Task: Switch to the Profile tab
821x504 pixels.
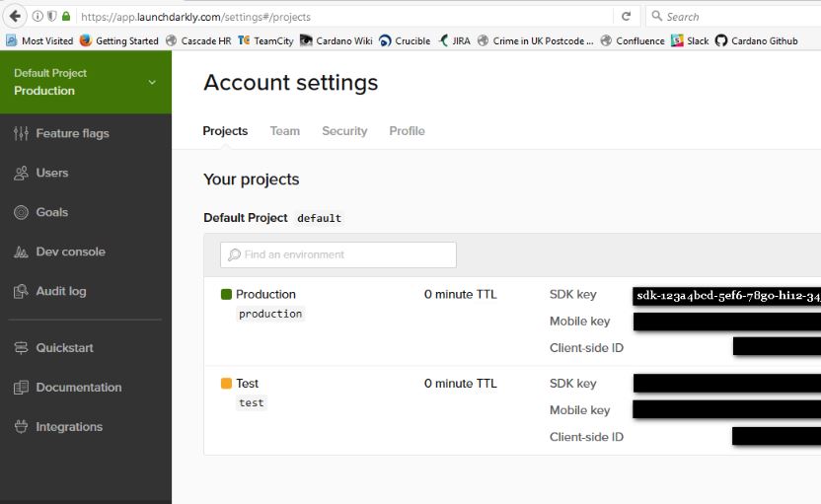Action: pos(407,131)
